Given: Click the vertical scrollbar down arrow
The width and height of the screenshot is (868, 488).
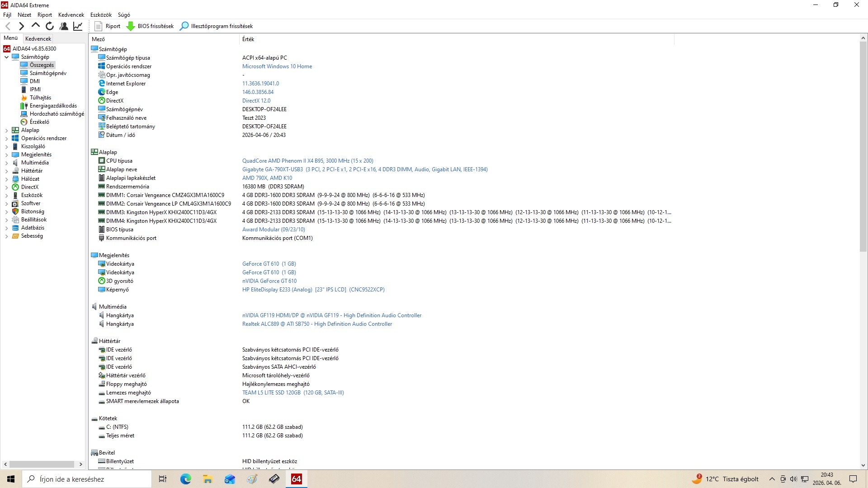Looking at the screenshot, I should click(x=863, y=465).
